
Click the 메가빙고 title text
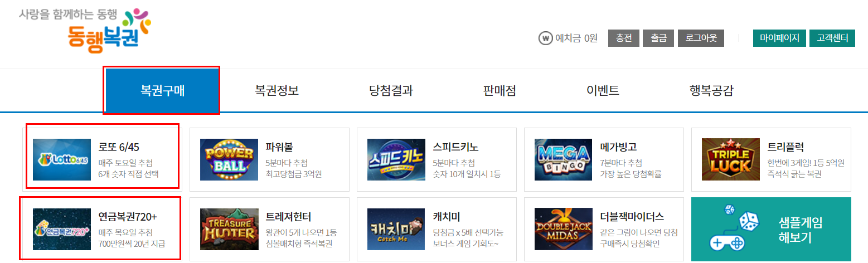click(x=618, y=147)
